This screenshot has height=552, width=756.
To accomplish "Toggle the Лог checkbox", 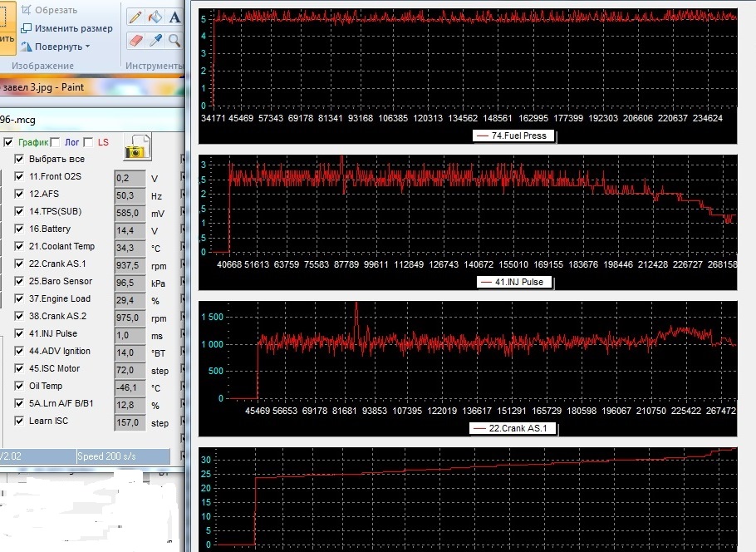I will coord(56,142).
